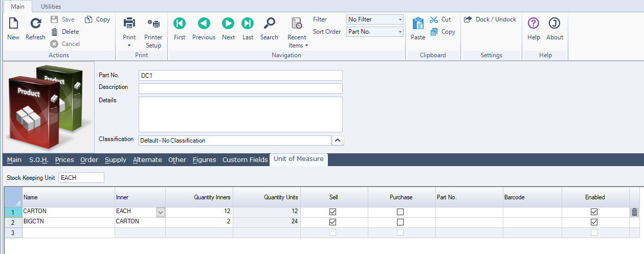The width and height of the screenshot is (644, 254).
Task: Open Inner dropdown in CARTON row
Action: click(x=161, y=212)
